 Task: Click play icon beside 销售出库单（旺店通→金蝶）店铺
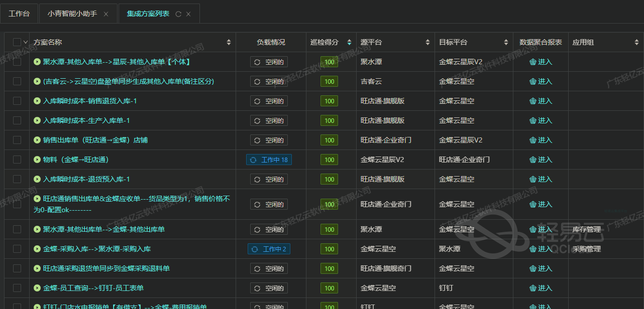[x=37, y=140]
